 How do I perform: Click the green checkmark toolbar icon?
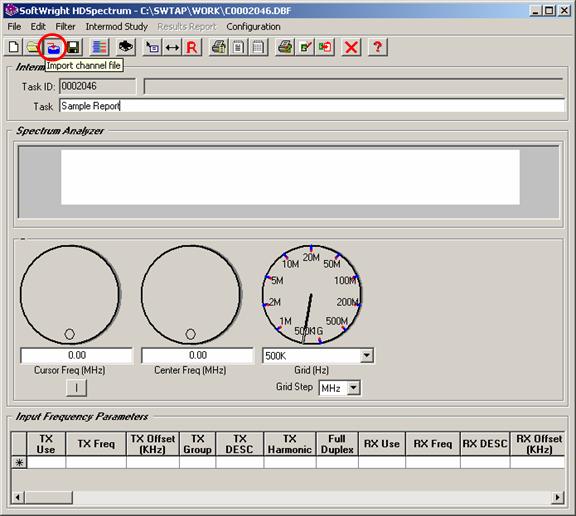pyautogui.click(x=305, y=47)
